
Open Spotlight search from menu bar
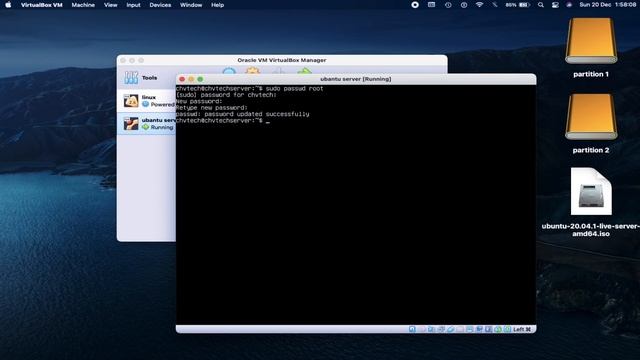(541, 5)
